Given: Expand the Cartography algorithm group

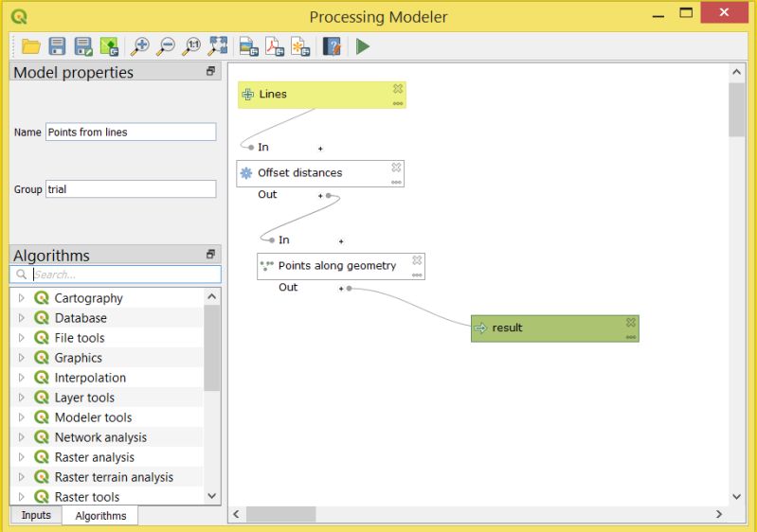Looking at the screenshot, I should [21, 298].
